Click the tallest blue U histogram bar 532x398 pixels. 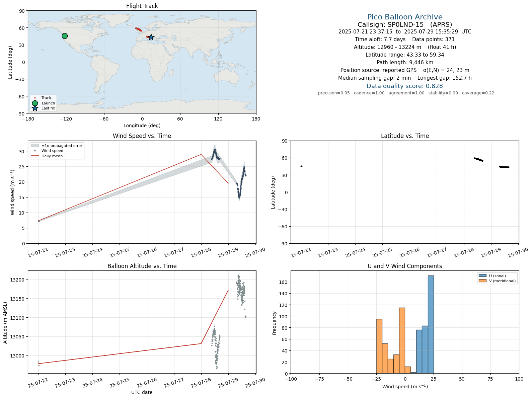coord(431,324)
